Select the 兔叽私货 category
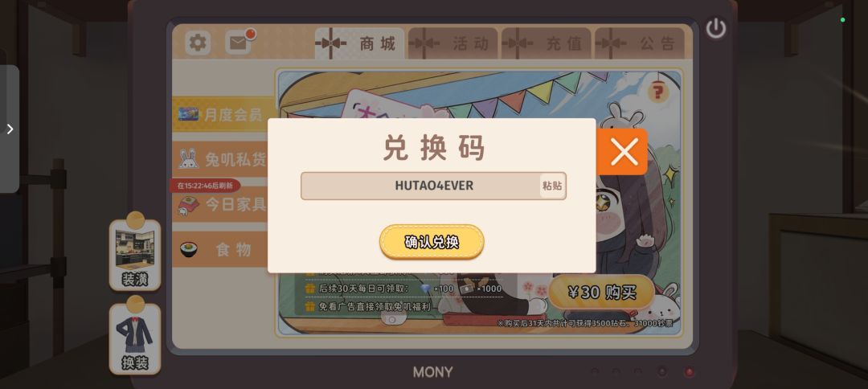Screen dimensions: 868x389 [220, 159]
